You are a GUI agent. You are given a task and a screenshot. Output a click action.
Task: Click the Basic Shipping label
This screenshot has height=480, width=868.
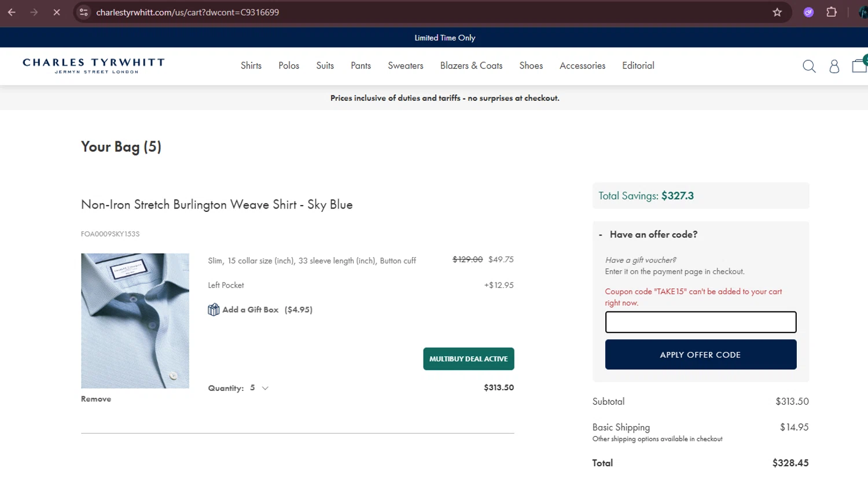point(621,427)
